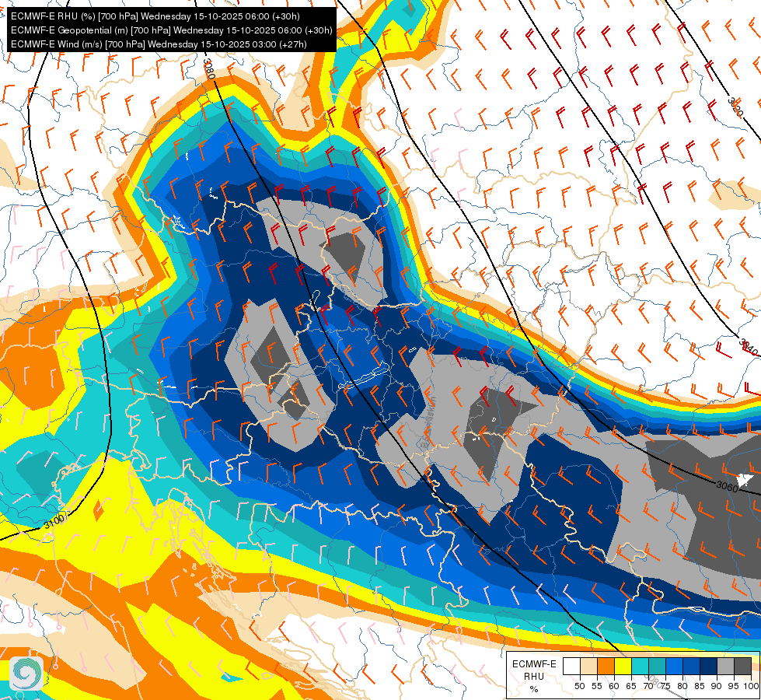
Task: Click the legend tick value 100
Action: 751,687
